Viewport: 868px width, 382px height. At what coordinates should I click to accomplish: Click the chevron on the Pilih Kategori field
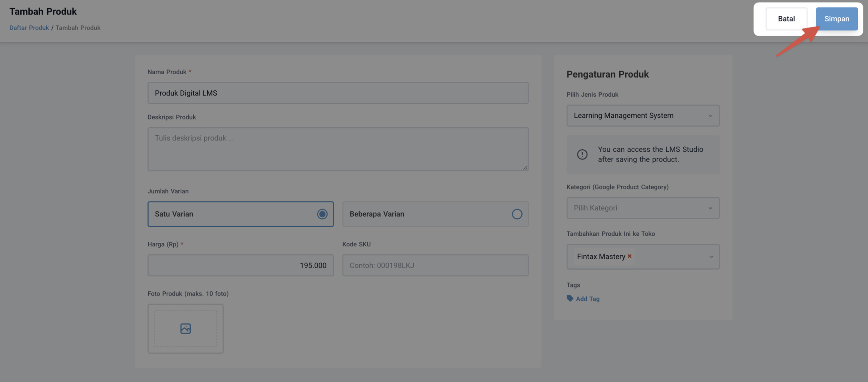tap(711, 208)
